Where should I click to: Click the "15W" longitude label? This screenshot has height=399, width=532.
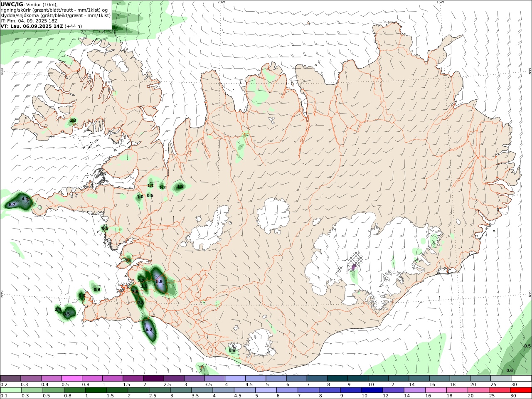click(x=440, y=2)
